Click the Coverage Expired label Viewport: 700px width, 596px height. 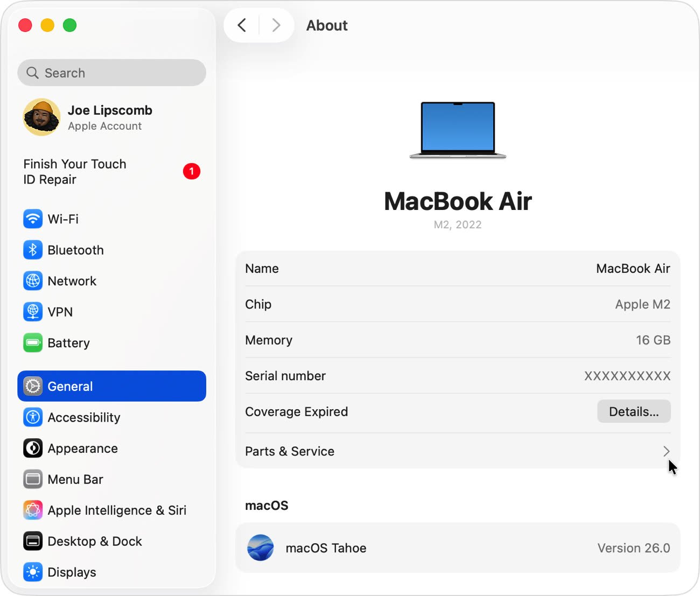(x=296, y=411)
